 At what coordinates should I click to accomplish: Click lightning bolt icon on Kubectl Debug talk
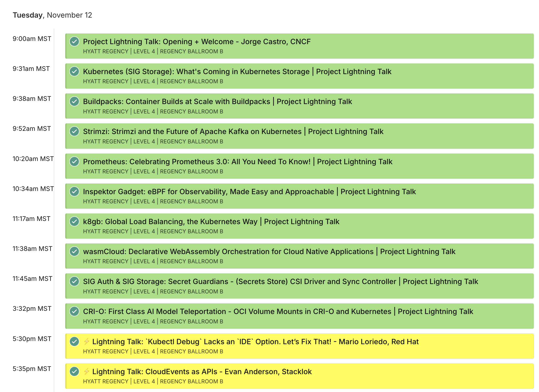click(87, 341)
